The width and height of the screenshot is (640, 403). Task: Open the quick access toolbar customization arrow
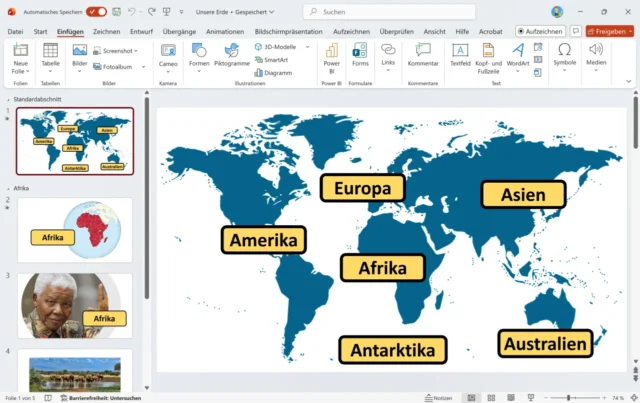pyautogui.click(x=181, y=12)
